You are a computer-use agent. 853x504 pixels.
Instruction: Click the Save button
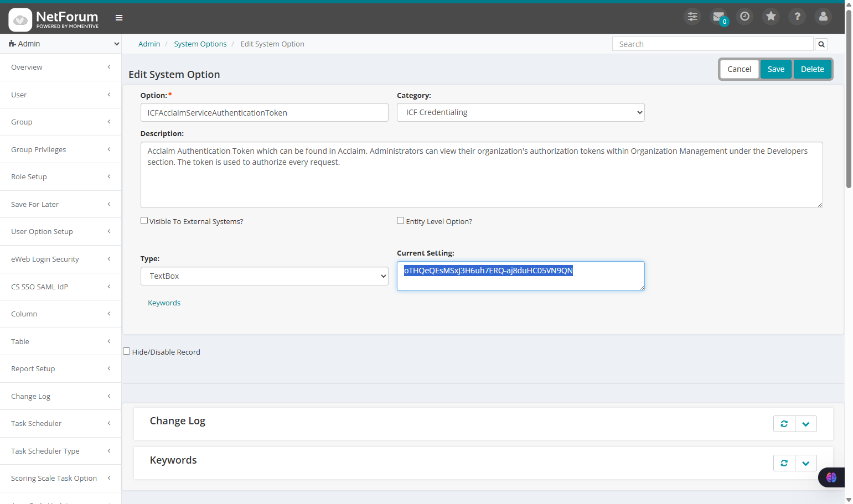coord(776,69)
